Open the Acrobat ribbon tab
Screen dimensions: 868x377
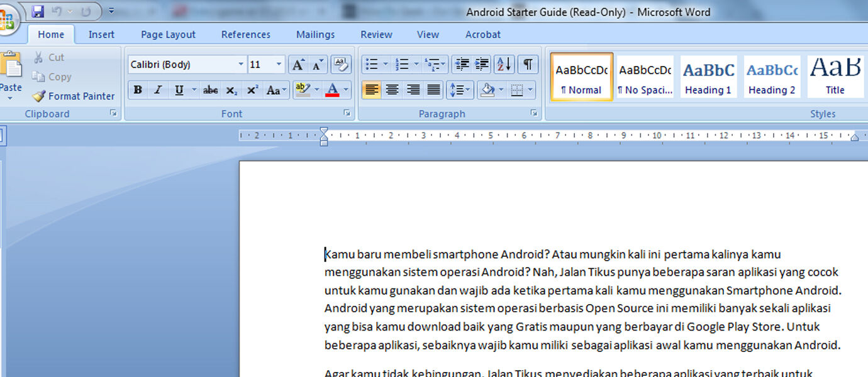click(482, 35)
